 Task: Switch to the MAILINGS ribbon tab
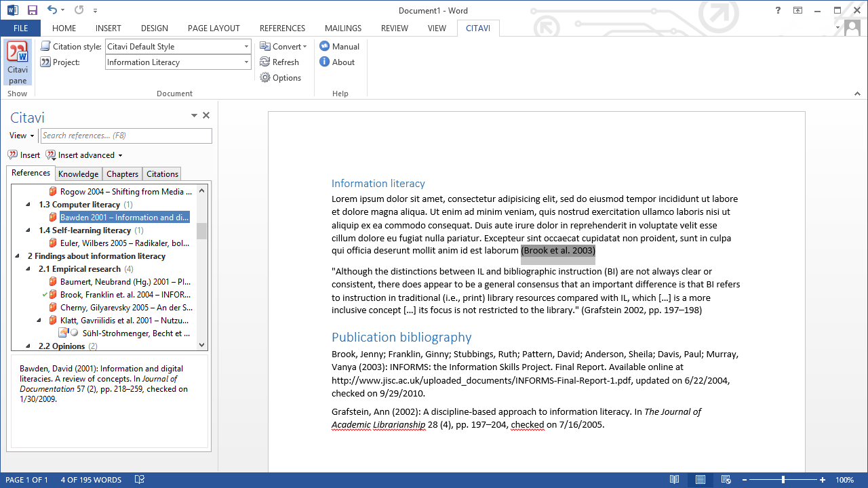pyautogui.click(x=343, y=28)
